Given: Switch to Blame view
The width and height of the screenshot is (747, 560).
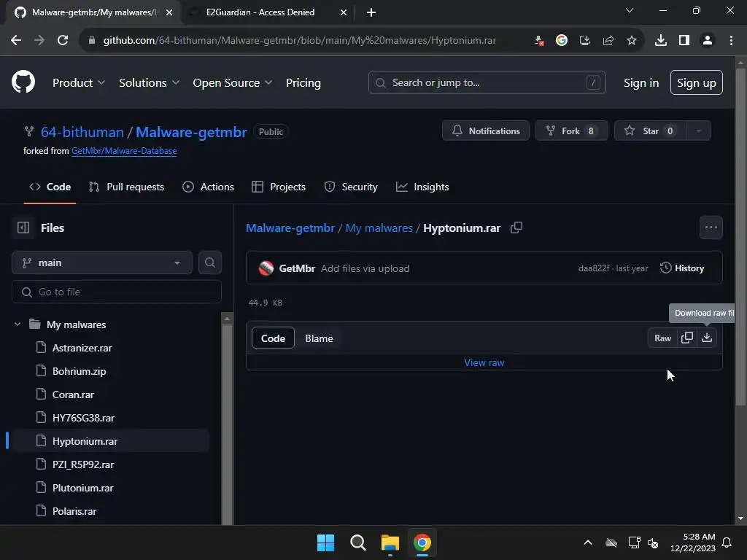Looking at the screenshot, I should [x=319, y=338].
